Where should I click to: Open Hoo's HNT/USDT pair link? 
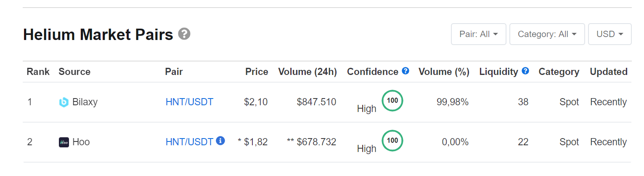[x=189, y=142]
